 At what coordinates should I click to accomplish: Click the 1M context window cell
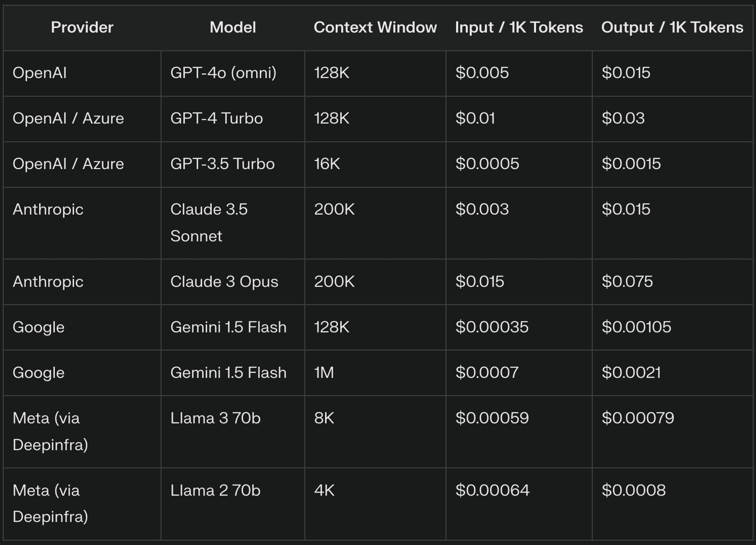click(375, 373)
